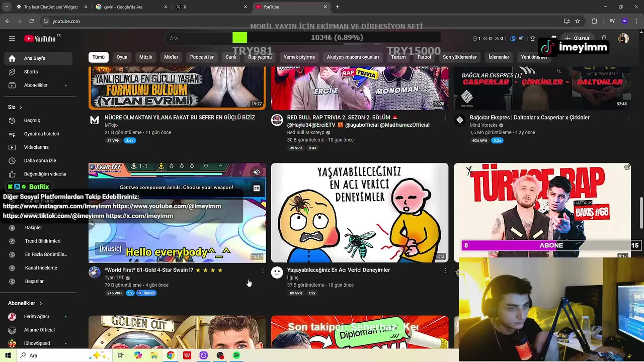Open options for HÜCRE OLMAKTAN YILANA video

(x=263, y=118)
